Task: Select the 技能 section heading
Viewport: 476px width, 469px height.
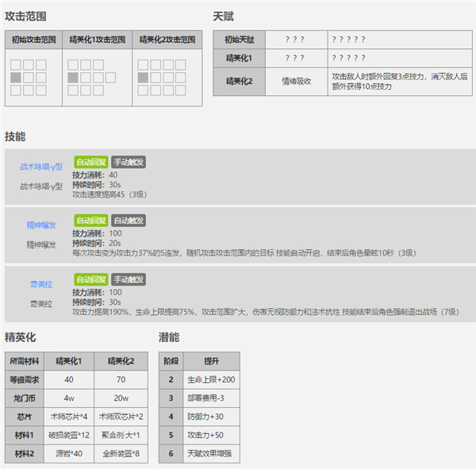Action: coord(15,136)
